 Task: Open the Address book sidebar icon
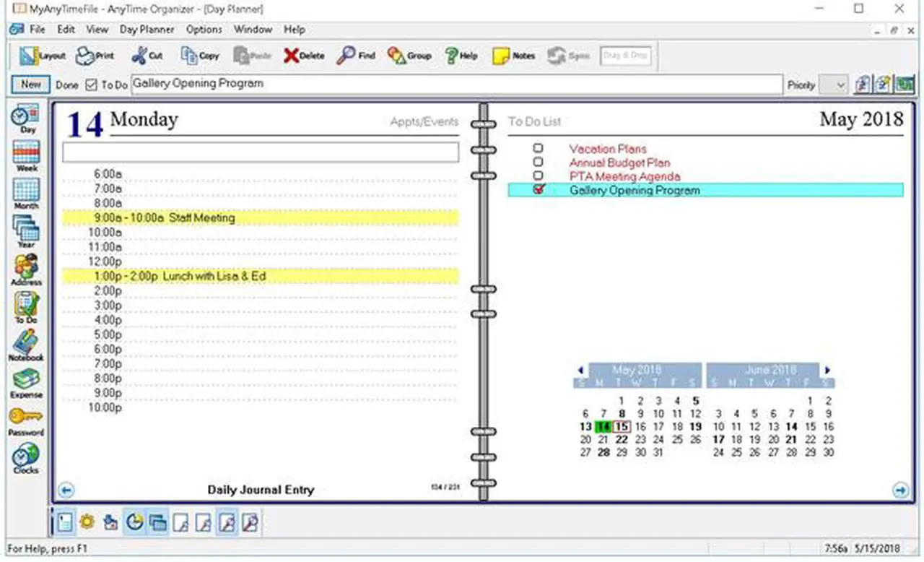pyautogui.click(x=27, y=269)
